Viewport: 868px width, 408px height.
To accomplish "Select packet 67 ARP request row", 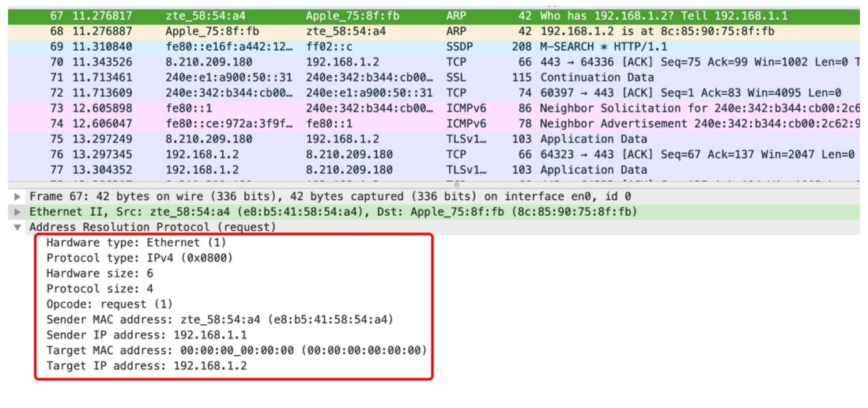I will tap(434, 16).
